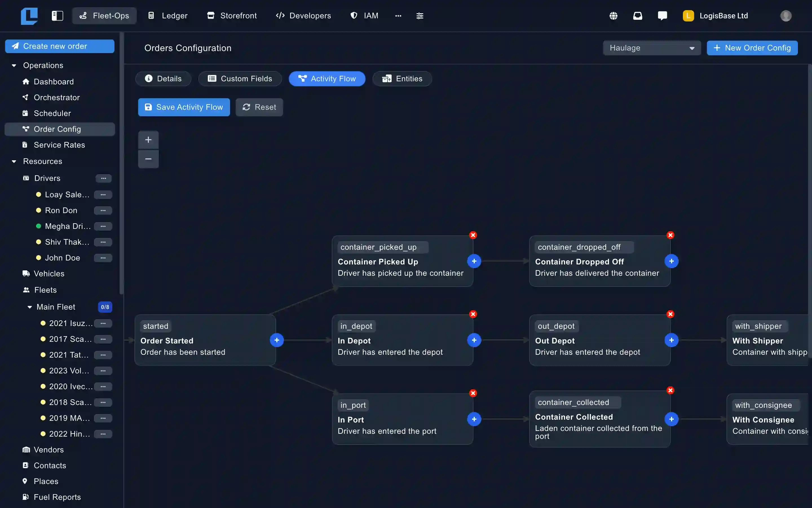
Task: Open options for the Drivers section
Action: (x=104, y=178)
